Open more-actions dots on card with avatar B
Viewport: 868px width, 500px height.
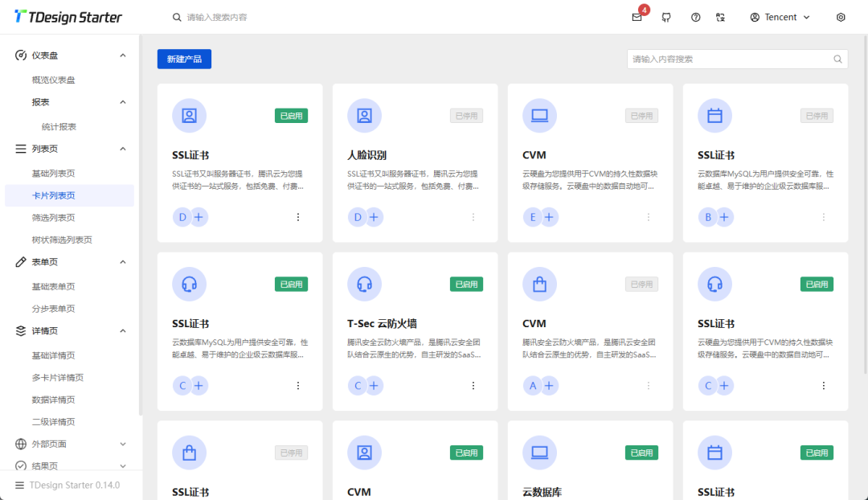coord(824,217)
